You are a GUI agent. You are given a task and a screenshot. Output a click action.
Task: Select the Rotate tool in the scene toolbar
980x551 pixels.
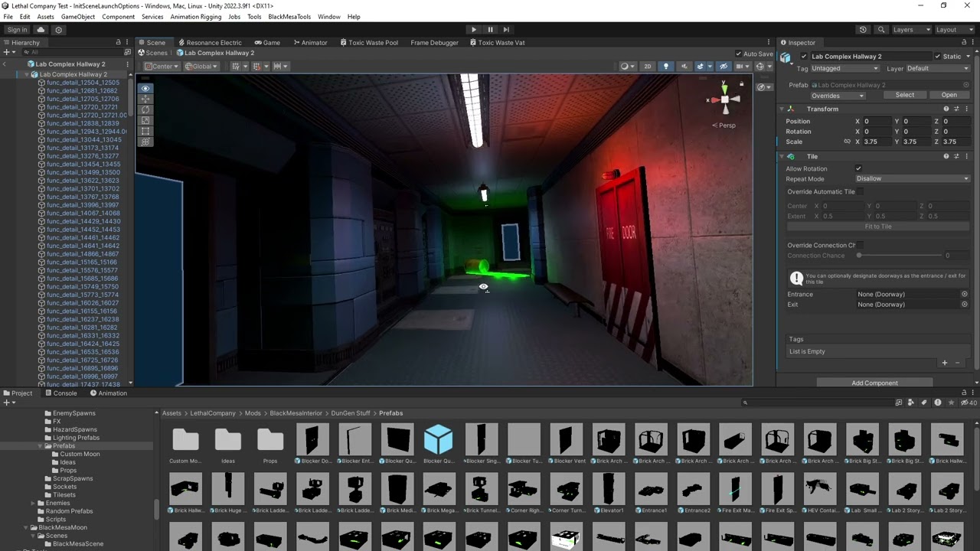point(145,110)
